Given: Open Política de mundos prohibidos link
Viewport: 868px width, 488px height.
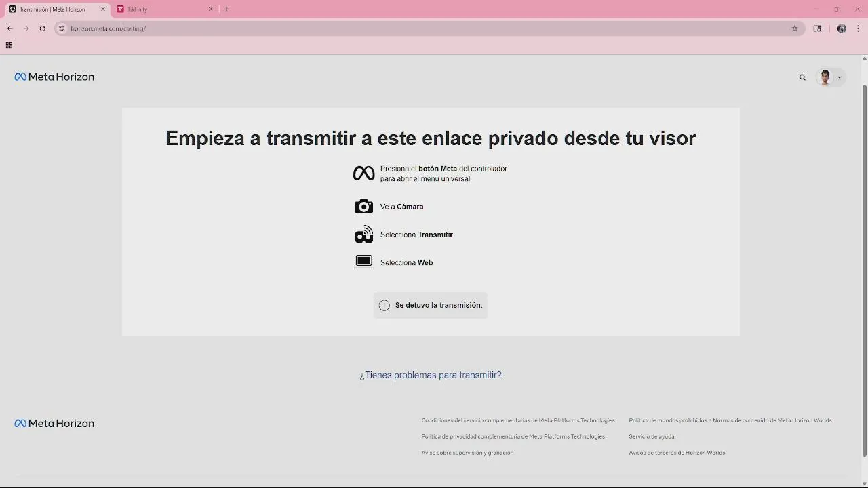Looking at the screenshot, I should [x=730, y=420].
